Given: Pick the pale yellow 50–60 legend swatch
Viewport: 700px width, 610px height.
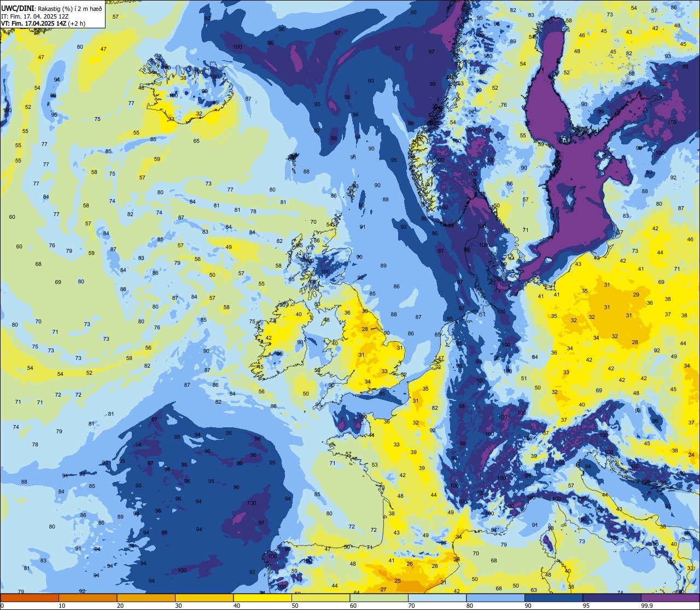Looking at the screenshot, I should (320, 597).
